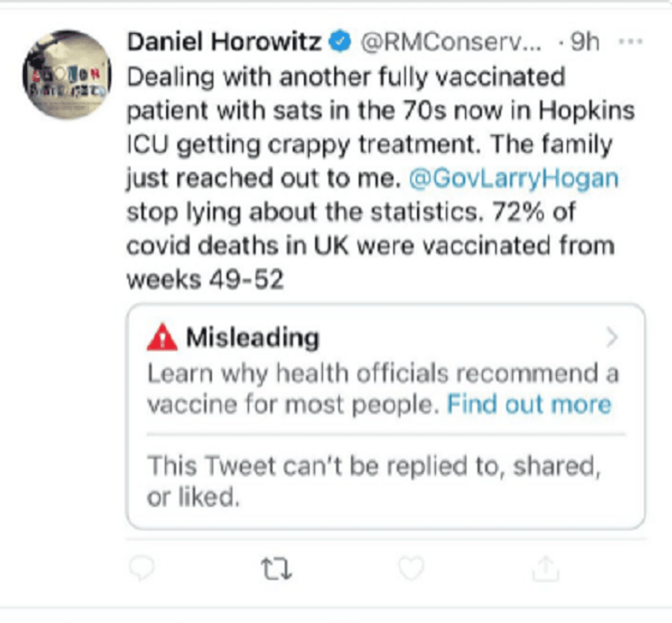Open the tweet via the 9h timestamp

[x=584, y=43]
